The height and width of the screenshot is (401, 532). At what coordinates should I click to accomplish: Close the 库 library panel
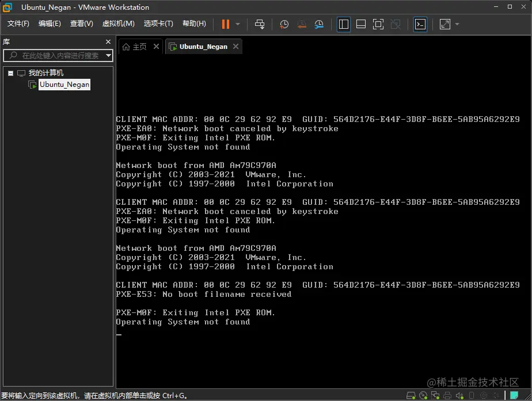click(x=108, y=41)
